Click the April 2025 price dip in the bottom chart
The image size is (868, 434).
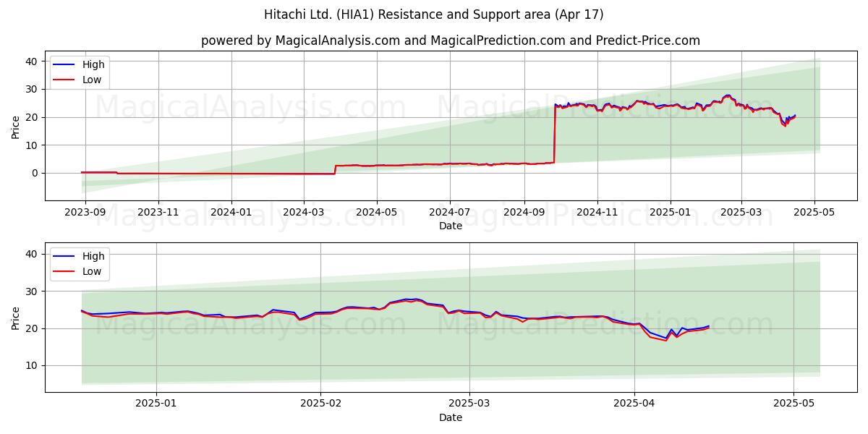[x=666, y=339]
